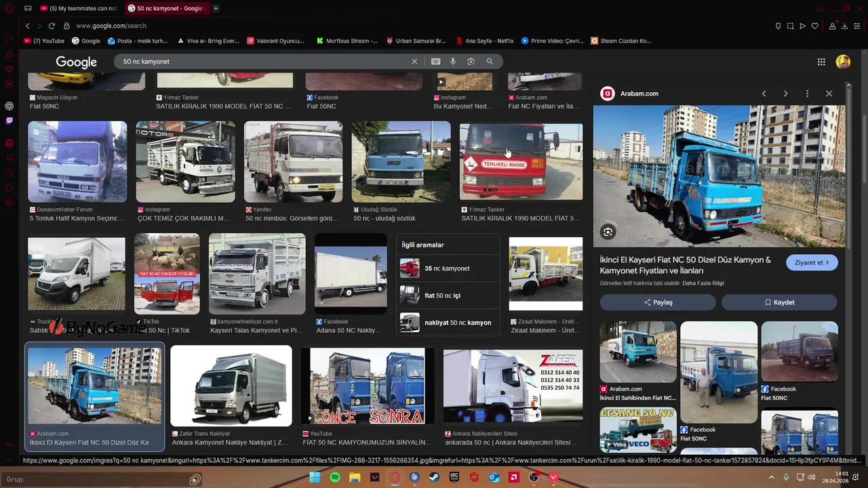
Task: Go back with the browser back arrow
Action: click(x=27, y=26)
